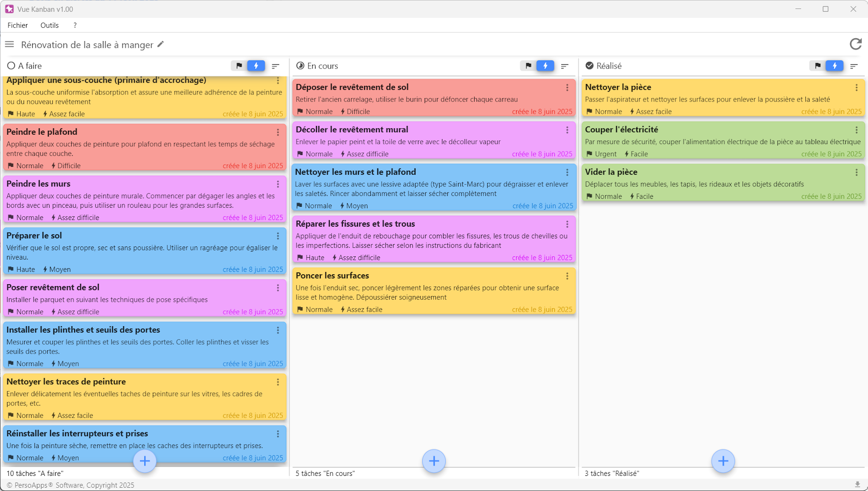Image resolution: width=868 pixels, height=491 pixels.
Task: Open the Outils menu
Action: coord(50,25)
